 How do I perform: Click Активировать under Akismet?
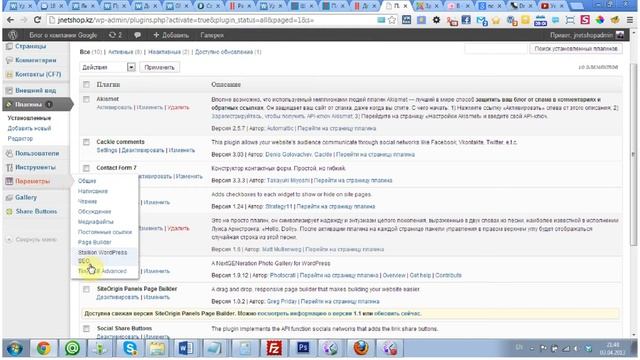click(x=114, y=107)
